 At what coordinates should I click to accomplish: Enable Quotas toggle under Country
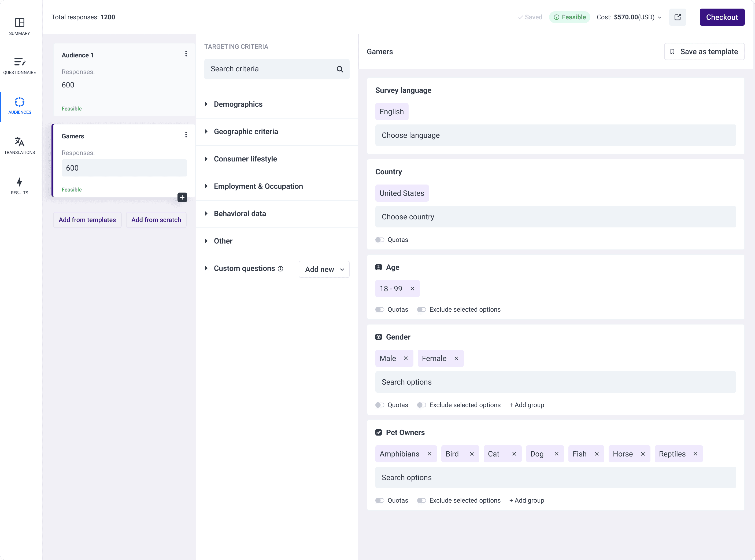click(380, 240)
